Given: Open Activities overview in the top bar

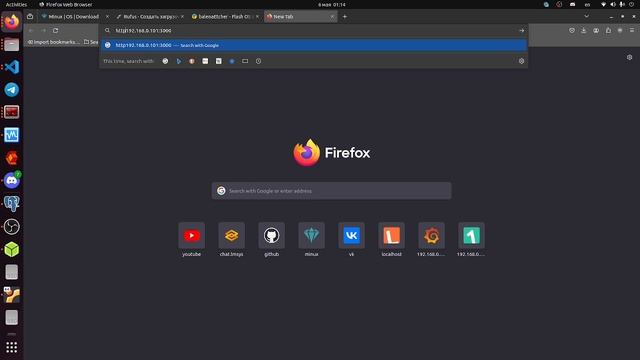Looking at the screenshot, I should tap(16, 4).
